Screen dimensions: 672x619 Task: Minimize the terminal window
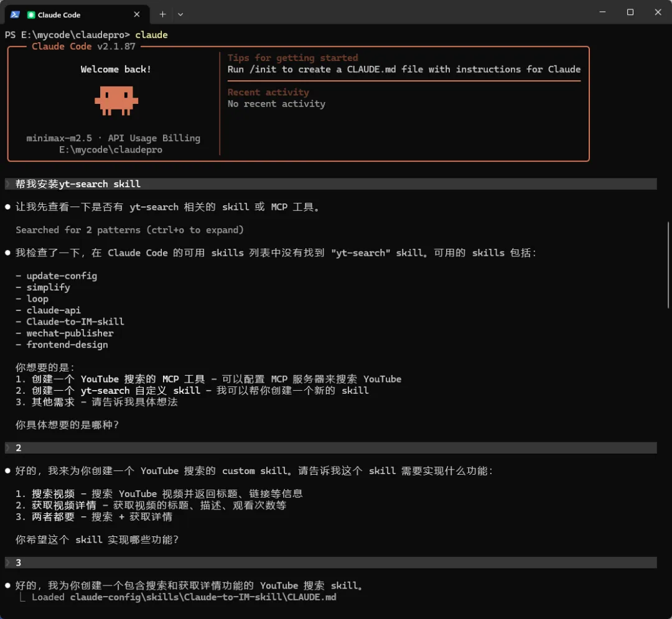tap(602, 12)
